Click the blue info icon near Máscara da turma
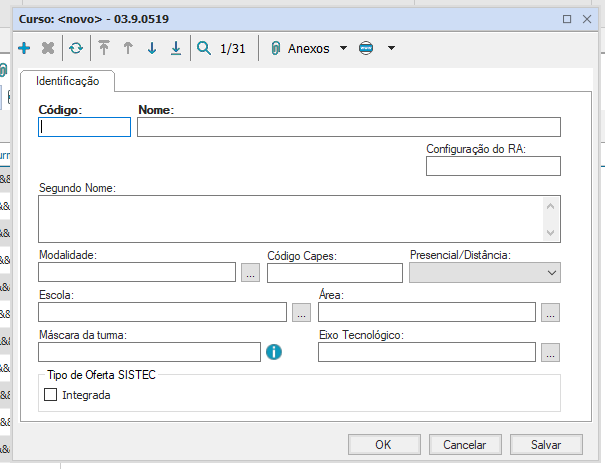The width and height of the screenshot is (605, 469). tap(274, 352)
